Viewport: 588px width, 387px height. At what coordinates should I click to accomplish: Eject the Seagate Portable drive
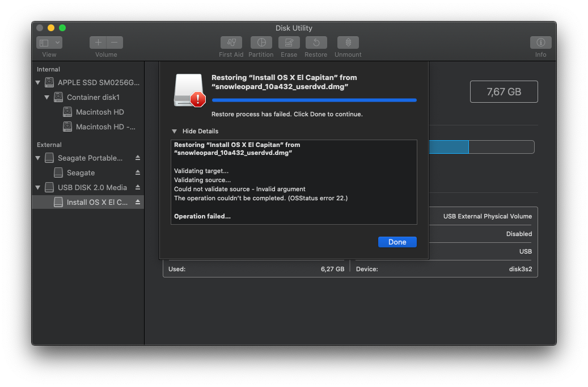[x=138, y=158]
